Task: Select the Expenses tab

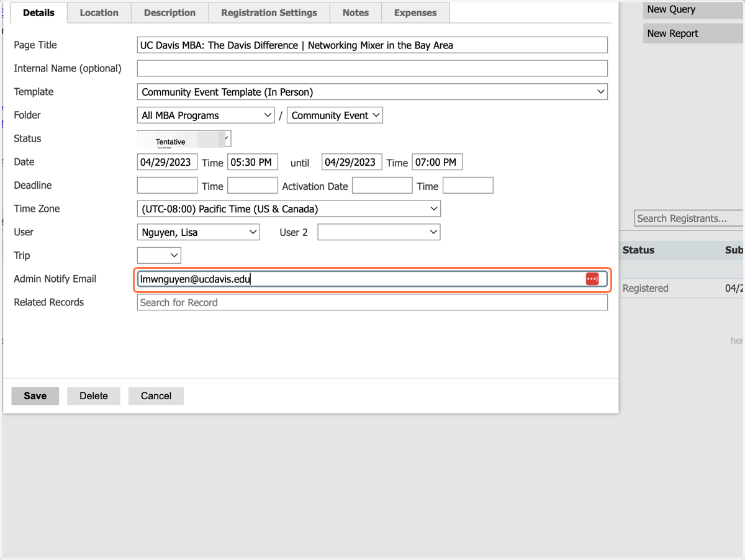Action: pyautogui.click(x=415, y=12)
